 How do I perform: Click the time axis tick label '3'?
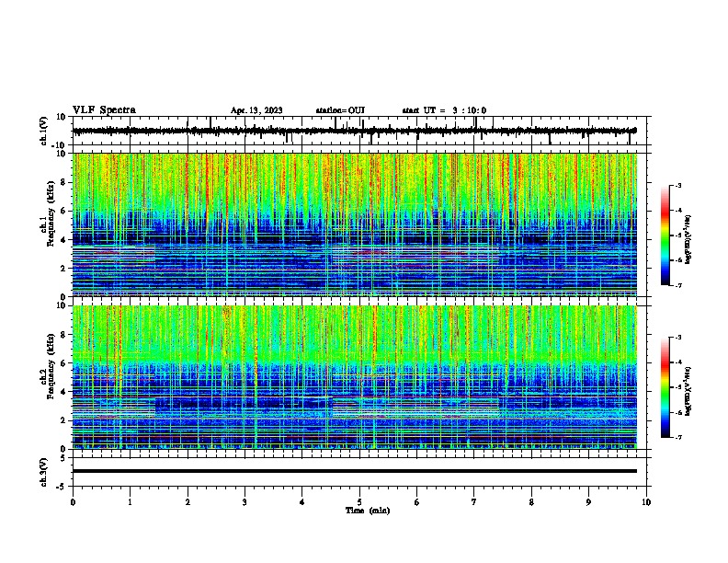tap(245, 502)
